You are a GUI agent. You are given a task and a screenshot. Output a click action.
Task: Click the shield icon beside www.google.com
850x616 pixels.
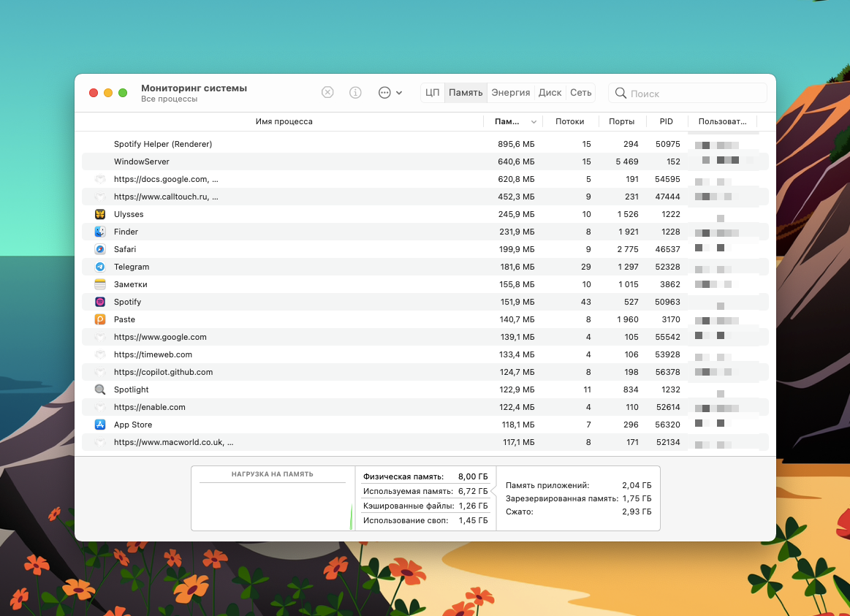(x=99, y=337)
